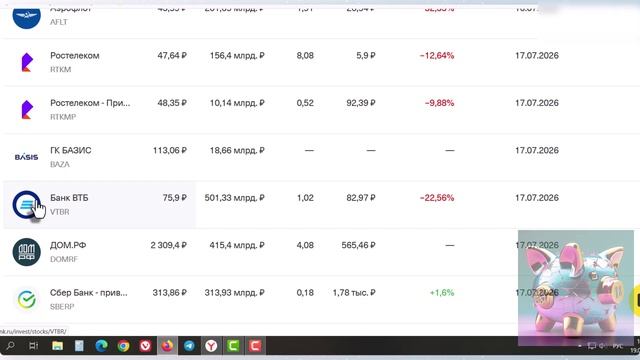The image size is (640, 360).
Task: Open the green Camtasia taskbar icon
Action: pos(233,346)
